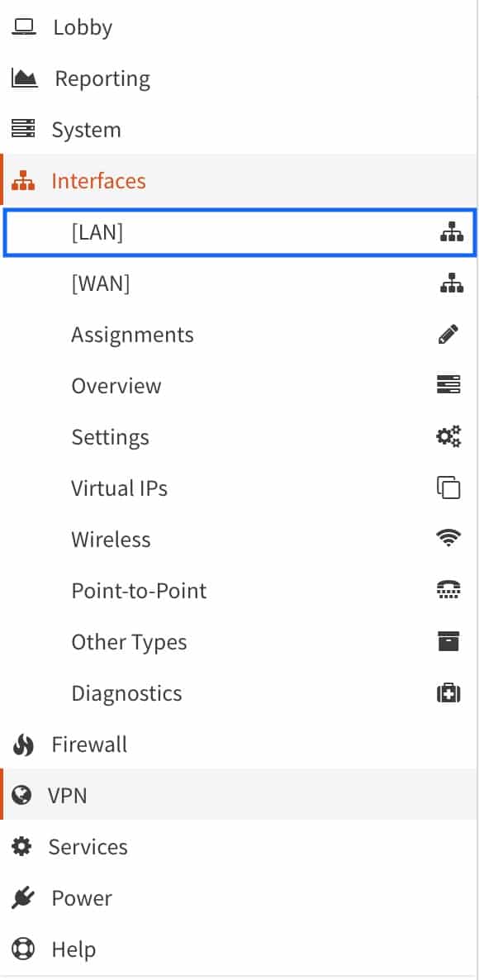Screen dimensions: 479x980
Task: Open the Reporting menu
Action: [239, 78]
